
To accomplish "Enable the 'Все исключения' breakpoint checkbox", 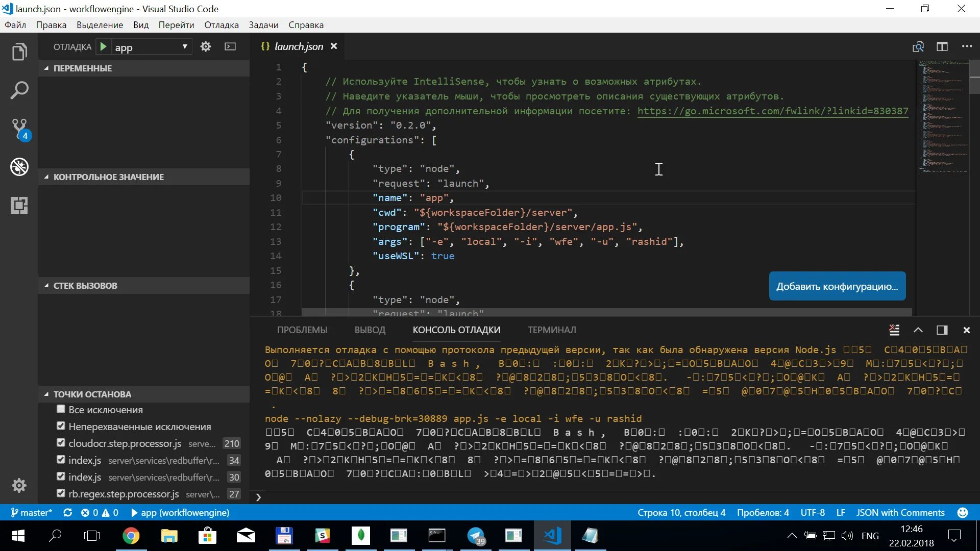I will tap(61, 409).
